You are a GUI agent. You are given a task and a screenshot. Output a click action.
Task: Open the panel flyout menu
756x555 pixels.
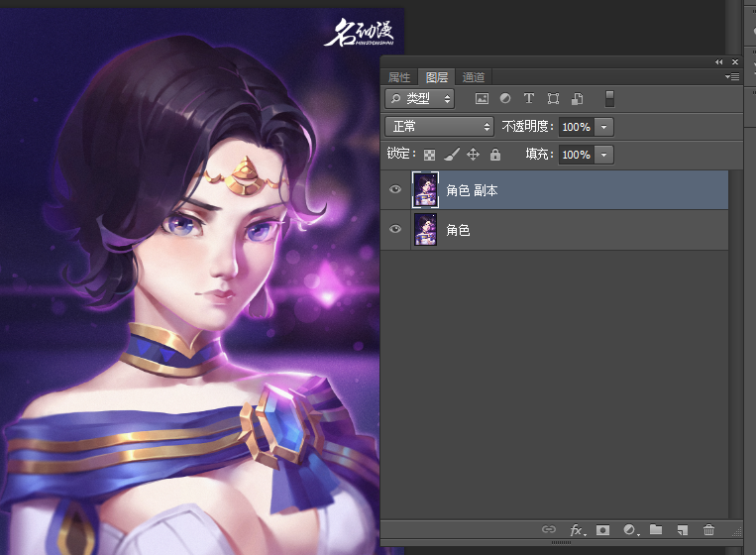coord(732,76)
